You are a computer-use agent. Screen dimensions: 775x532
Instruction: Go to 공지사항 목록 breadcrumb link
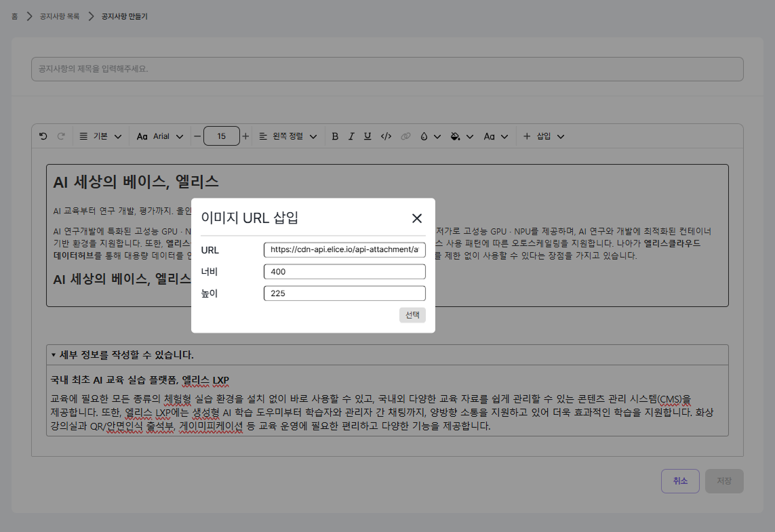tap(59, 16)
